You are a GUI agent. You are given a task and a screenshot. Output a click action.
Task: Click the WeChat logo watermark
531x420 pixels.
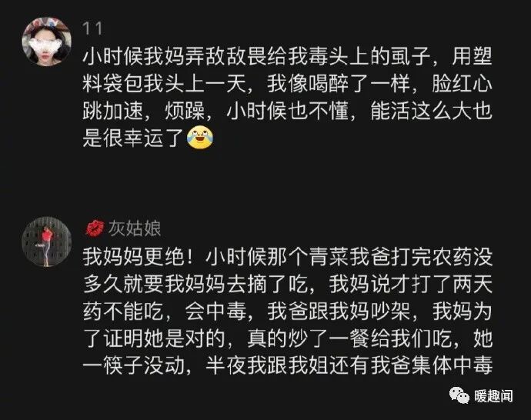[x=459, y=395]
